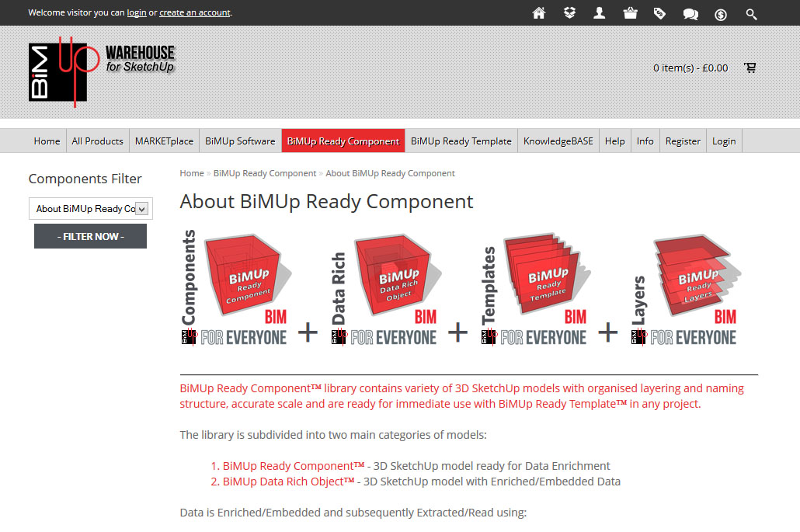Image resolution: width=800 pixels, height=532 pixels.
Task: Open the BiMUp Ready Template menu item
Action: tap(461, 141)
